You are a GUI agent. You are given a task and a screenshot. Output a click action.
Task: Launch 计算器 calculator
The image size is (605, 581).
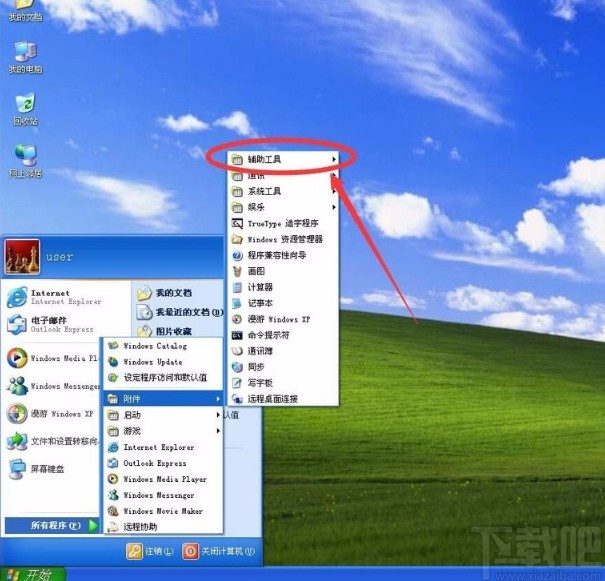tap(284, 287)
